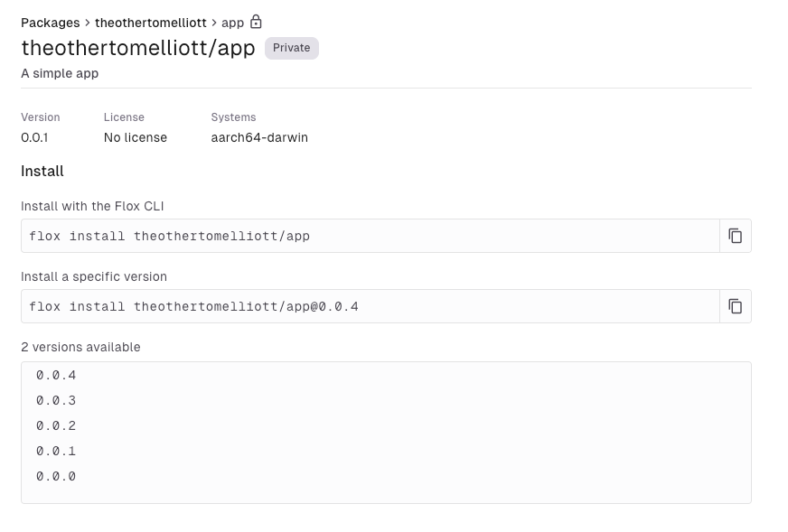This screenshot has height=532, width=788.
Task: Click the 'Install with the Flox CLI' label
Action: click(x=92, y=206)
